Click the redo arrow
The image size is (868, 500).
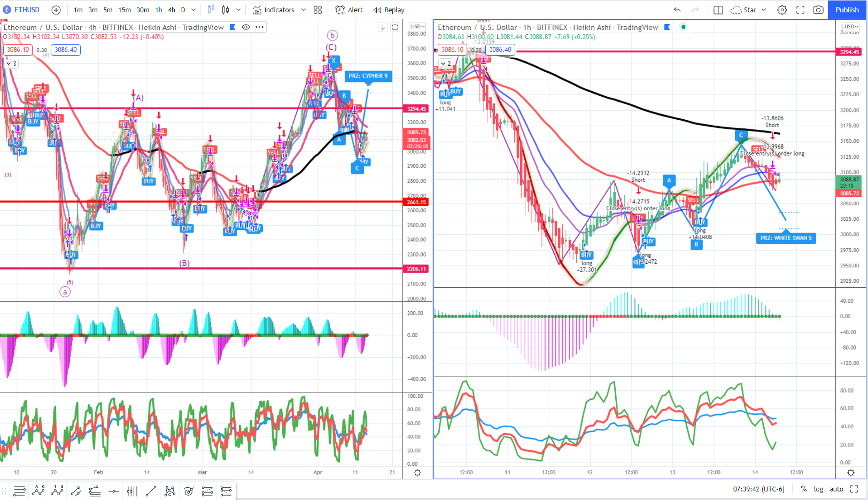click(x=695, y=10)
